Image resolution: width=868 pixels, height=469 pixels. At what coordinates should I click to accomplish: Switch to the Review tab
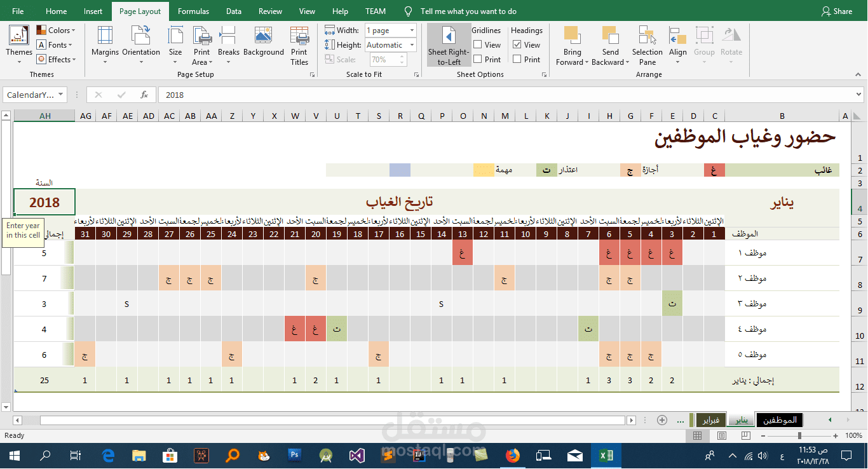point(270,11)
